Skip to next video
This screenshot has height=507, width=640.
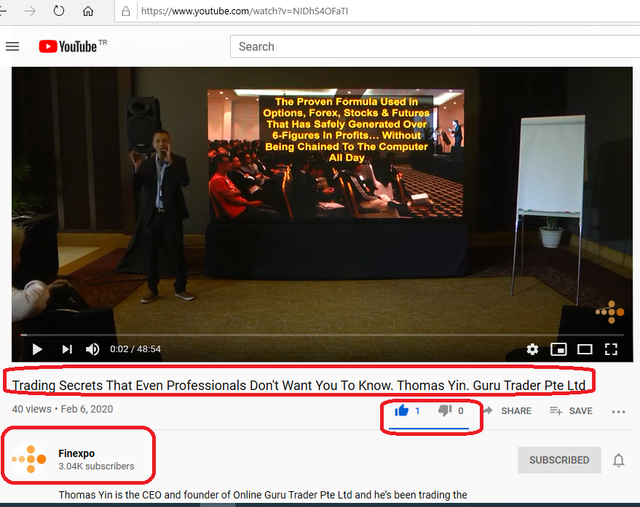tap(67, 349)
